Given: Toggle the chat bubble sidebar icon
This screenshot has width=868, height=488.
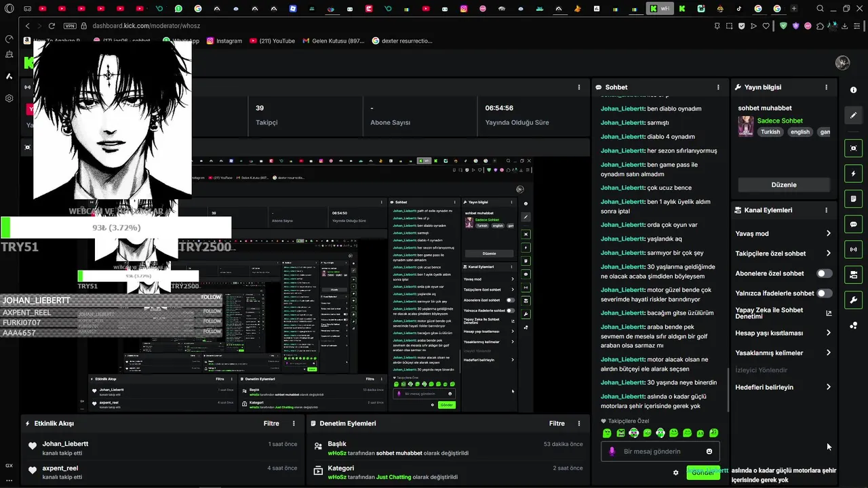Looking at the screenshot, I should 853,224.
